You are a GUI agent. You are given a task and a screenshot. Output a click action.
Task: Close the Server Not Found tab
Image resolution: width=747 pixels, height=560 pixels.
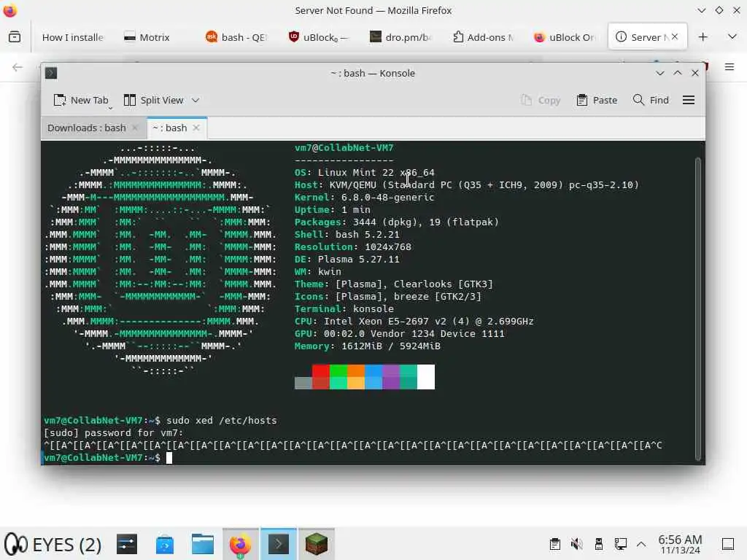(675, 36)
